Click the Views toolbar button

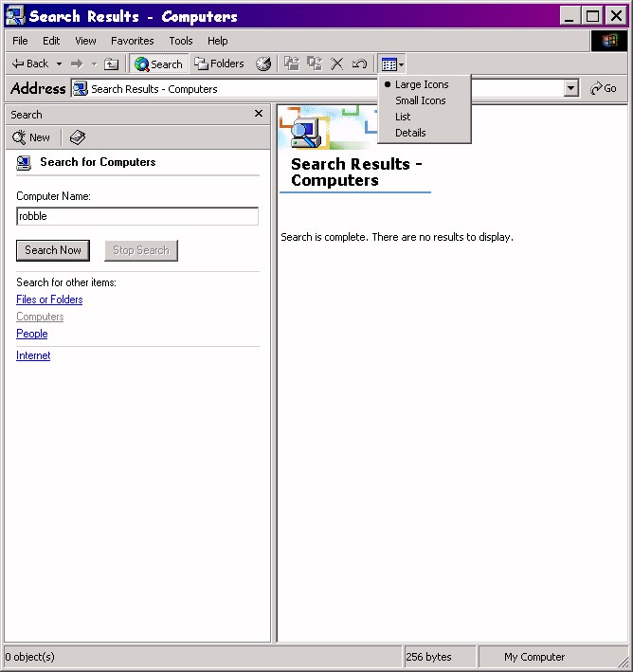tap(392, 64)
